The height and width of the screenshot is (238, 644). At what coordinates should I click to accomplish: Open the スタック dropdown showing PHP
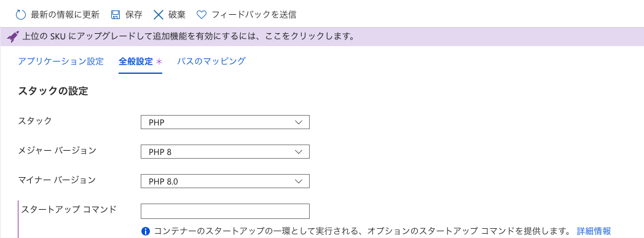(225, 122)
